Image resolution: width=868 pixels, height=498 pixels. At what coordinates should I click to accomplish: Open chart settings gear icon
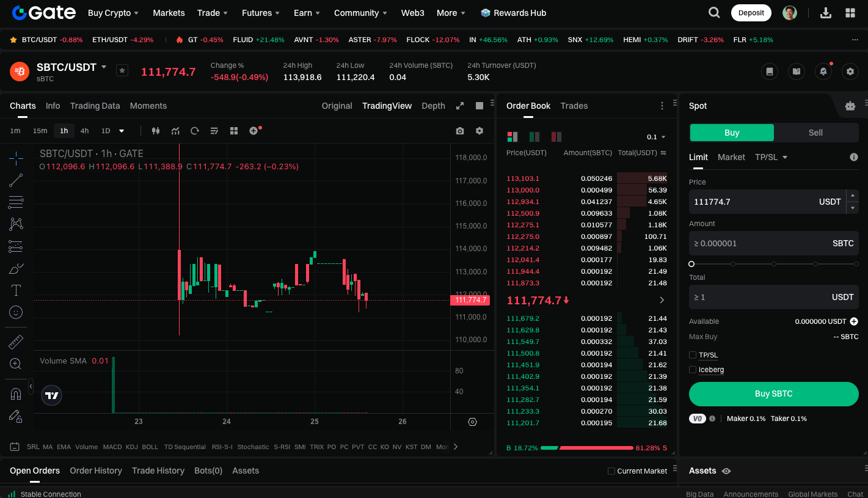(480, 131)
